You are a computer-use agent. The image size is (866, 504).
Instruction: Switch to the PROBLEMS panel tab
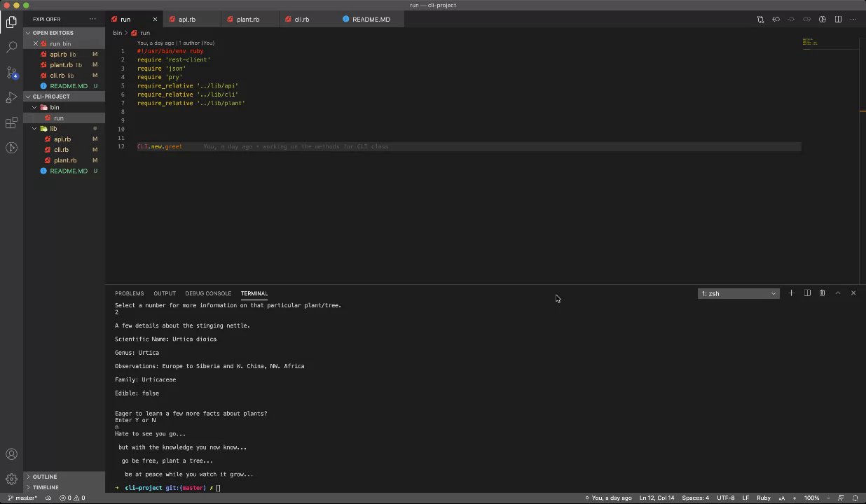(x=129, y=293)
